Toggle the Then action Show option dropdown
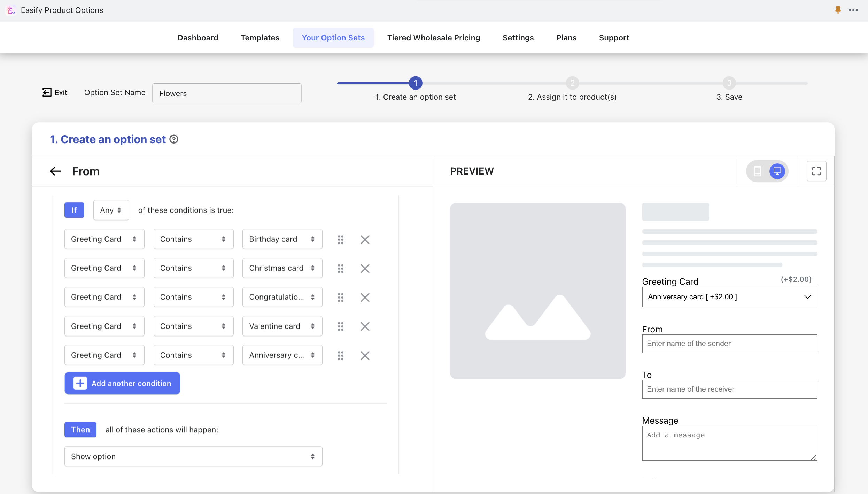The height and width of the screenshot is (494, 868). pos(192,456)
